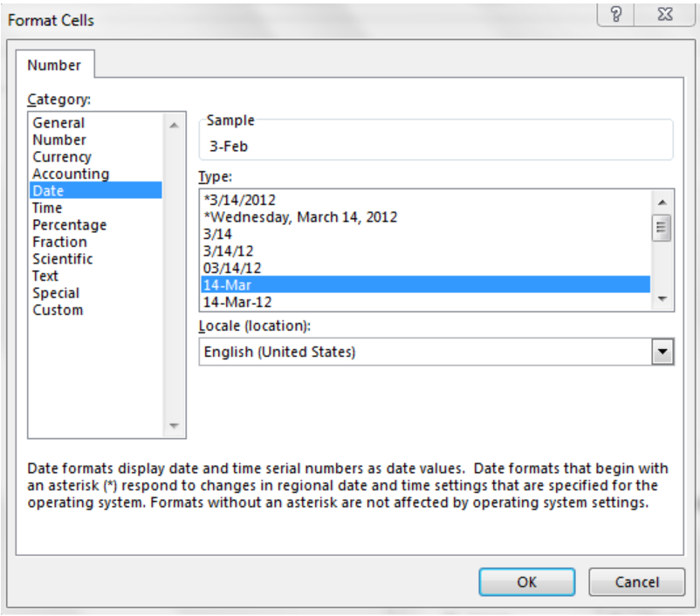Pick the *3/14/2012 date type

[240, 200]
